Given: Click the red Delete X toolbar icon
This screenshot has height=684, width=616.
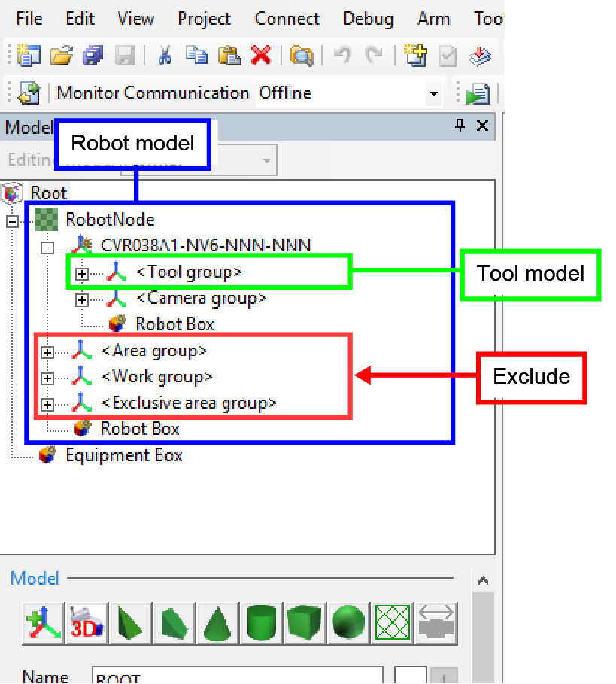Looking at the screenshot, I should pyautogui.click(x=261, y=55).
